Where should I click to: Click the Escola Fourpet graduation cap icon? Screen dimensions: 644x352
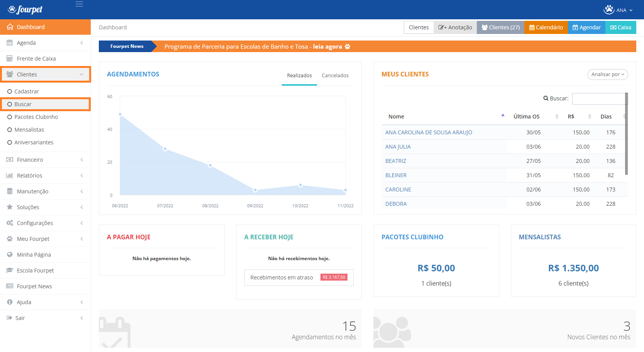tap(10, 271)
